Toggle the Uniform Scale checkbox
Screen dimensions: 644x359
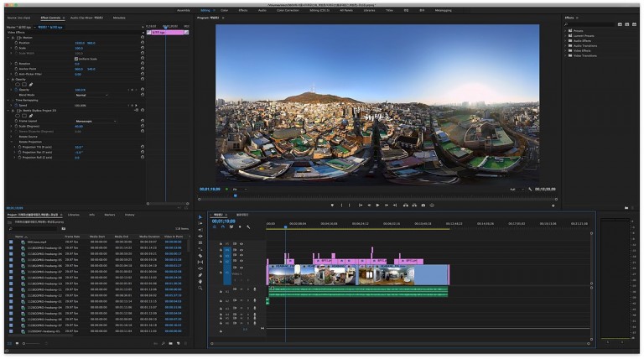tap(77, 59)
